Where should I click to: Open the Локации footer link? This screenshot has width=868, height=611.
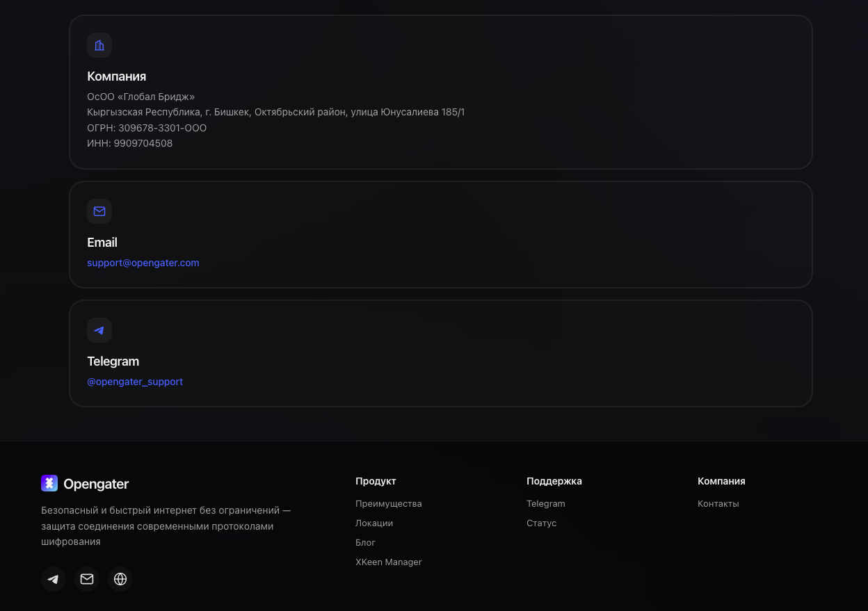[x=374, y=523]
